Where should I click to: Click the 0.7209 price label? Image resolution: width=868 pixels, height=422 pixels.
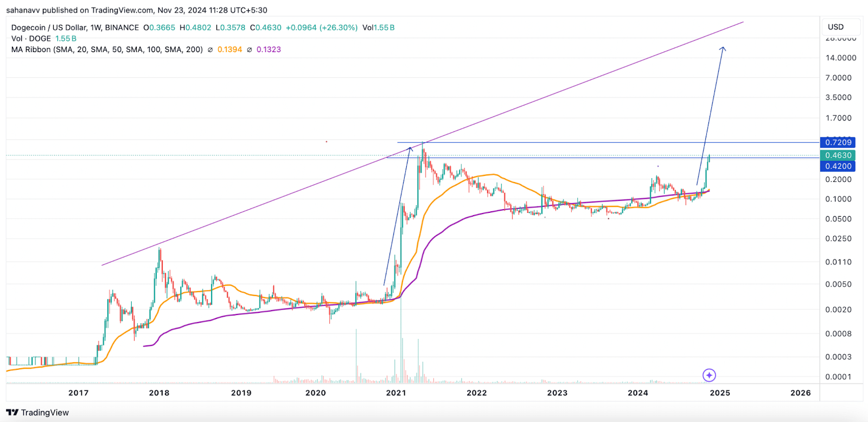[838, 142]
